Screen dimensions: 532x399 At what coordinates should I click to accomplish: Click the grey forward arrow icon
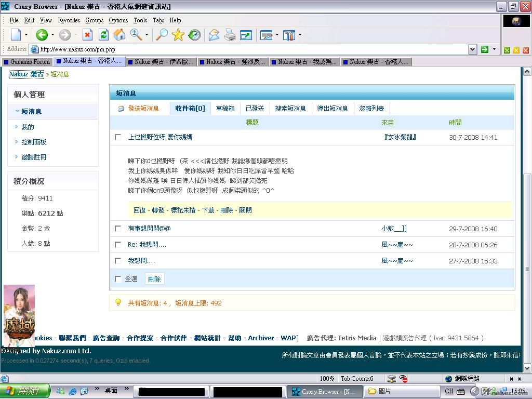[65, 35]
